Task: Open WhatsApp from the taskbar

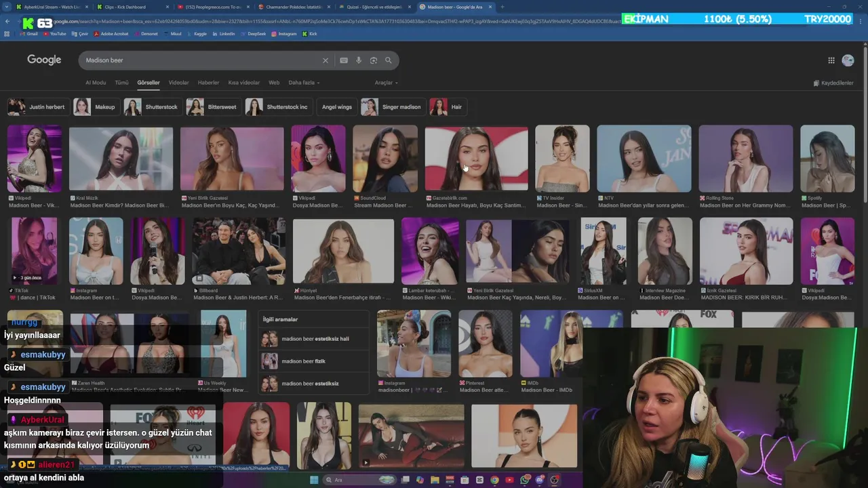Action: 525,480
